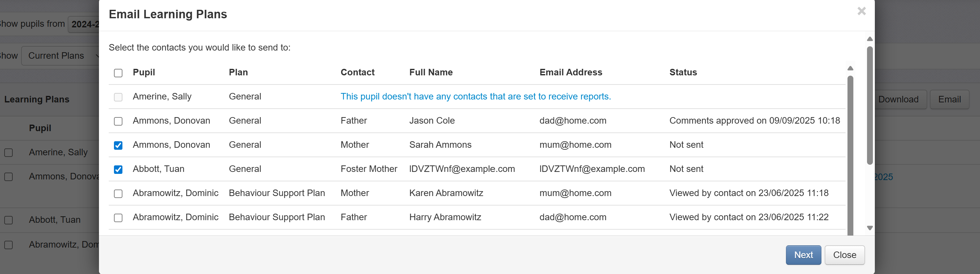Check Amerine, Sally in the background list
980x274 pixels.
(9, 152)
